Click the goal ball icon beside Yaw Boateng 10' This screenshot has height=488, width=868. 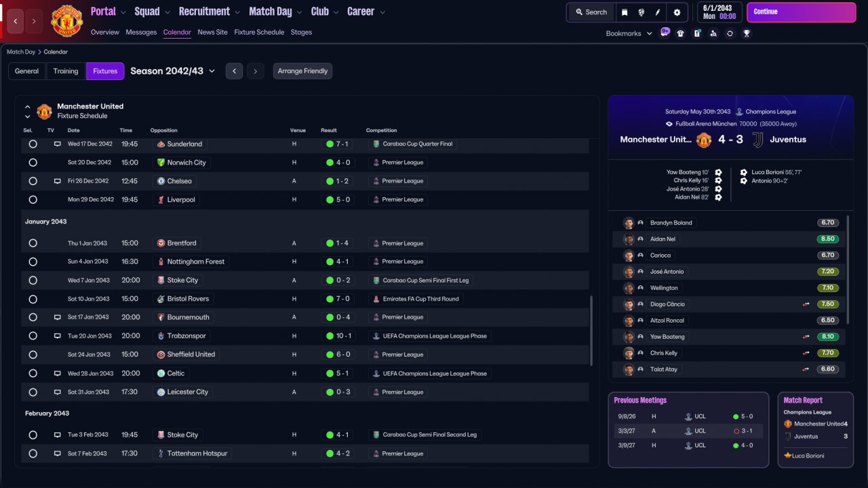pyautogui.click(x=718, y=172)
